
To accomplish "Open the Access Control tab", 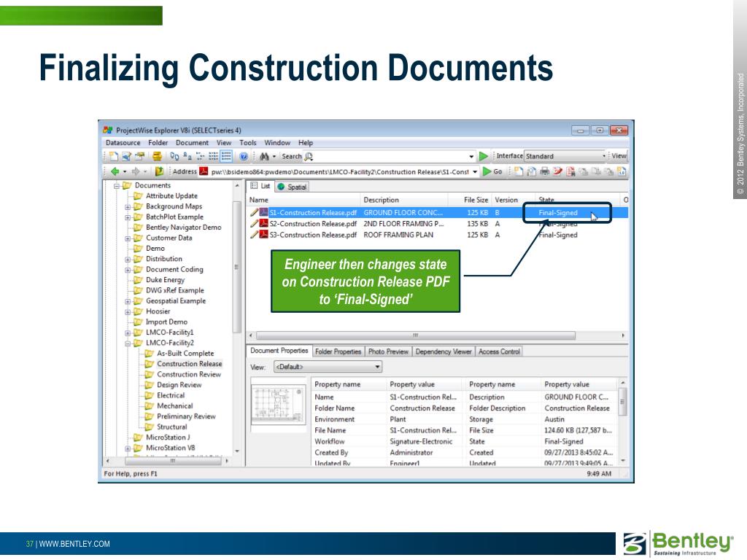I will click(499, 351).
